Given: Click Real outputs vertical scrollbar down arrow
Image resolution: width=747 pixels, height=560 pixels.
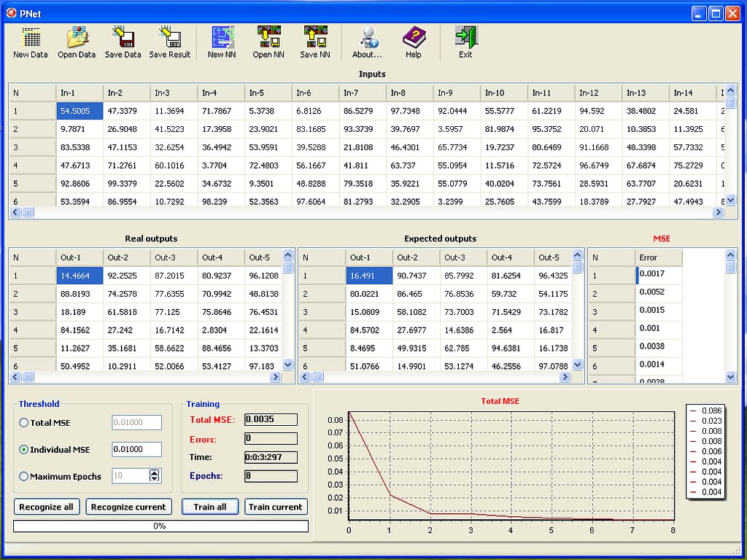Looking at the screenshot, I should 287,365.
